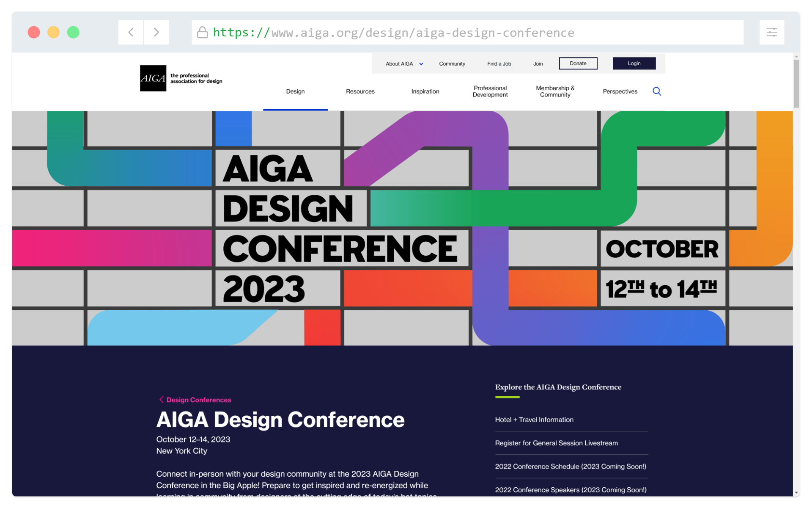Open the site search magnifier icon

tap(657, 91)
